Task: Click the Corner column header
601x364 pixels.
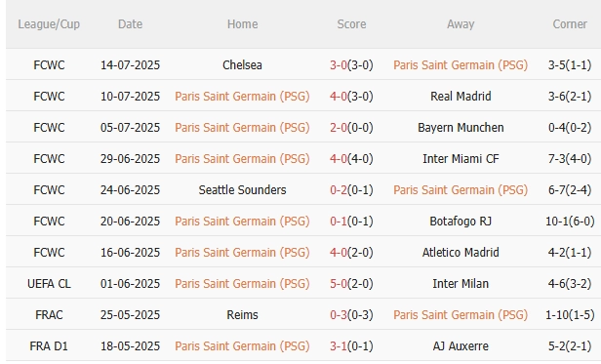Action: 570,24
